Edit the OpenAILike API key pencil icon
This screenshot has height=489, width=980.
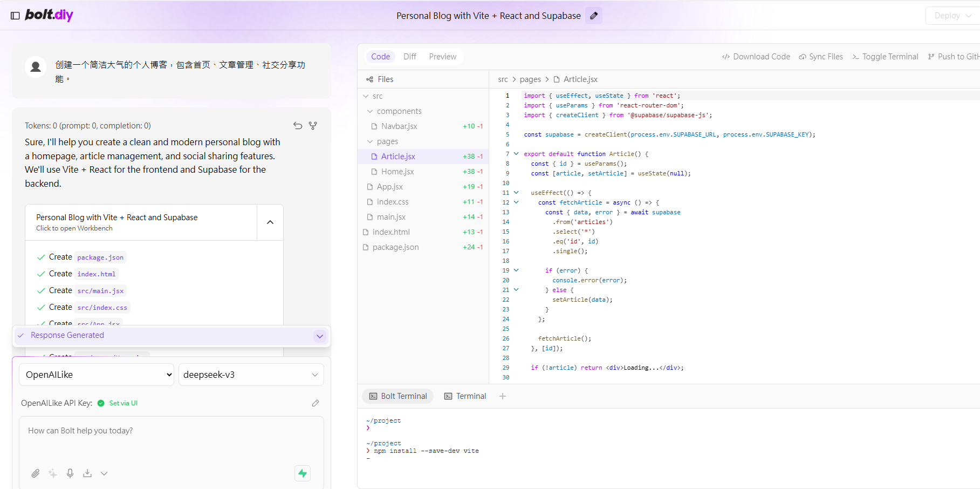pyautogui.click(x=316, y=403)
